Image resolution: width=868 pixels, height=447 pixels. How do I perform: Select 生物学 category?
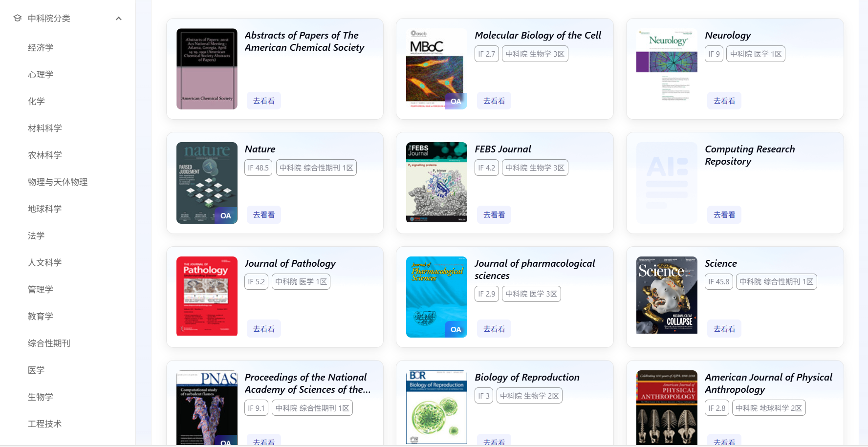(41, 397)
